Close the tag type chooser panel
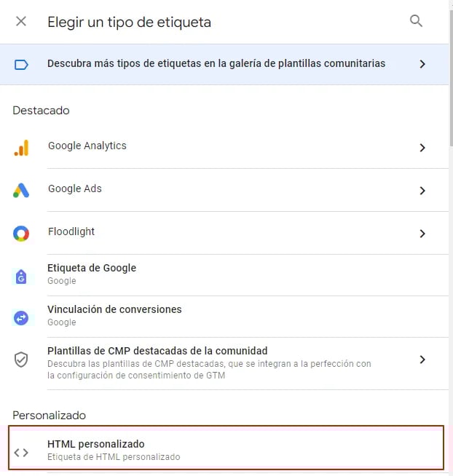The image size is (453, 476). 21,21
